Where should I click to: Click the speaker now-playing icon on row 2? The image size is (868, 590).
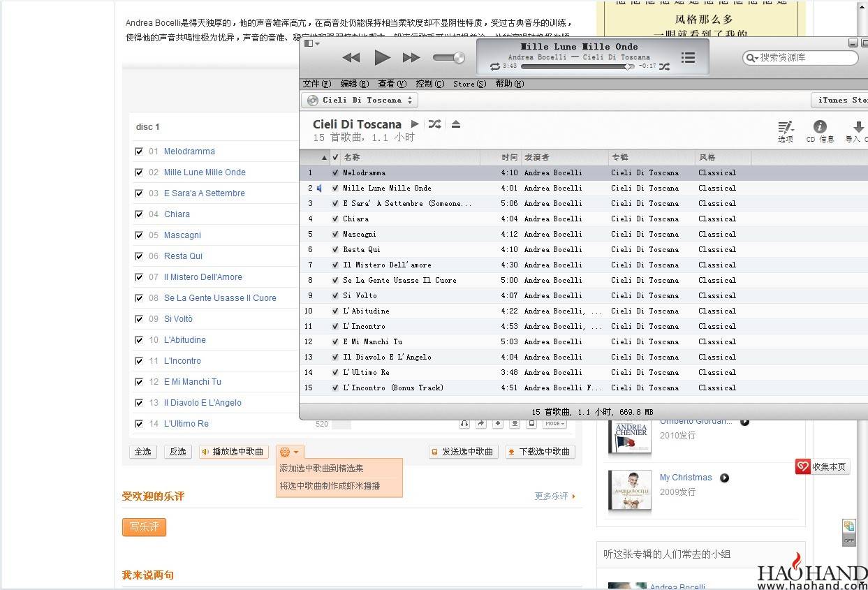319,188
